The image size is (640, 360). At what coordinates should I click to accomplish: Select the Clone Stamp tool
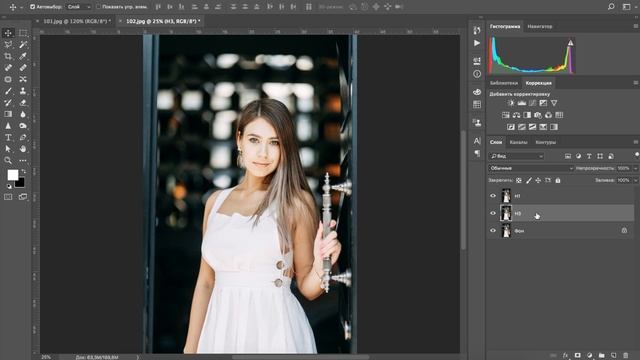(x=23, y=91)
